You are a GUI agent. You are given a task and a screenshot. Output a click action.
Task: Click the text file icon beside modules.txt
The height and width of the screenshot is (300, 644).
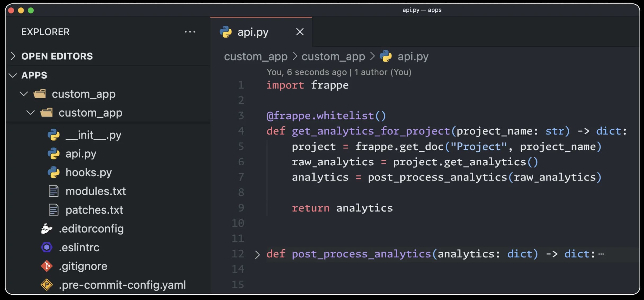click(53, 191)
